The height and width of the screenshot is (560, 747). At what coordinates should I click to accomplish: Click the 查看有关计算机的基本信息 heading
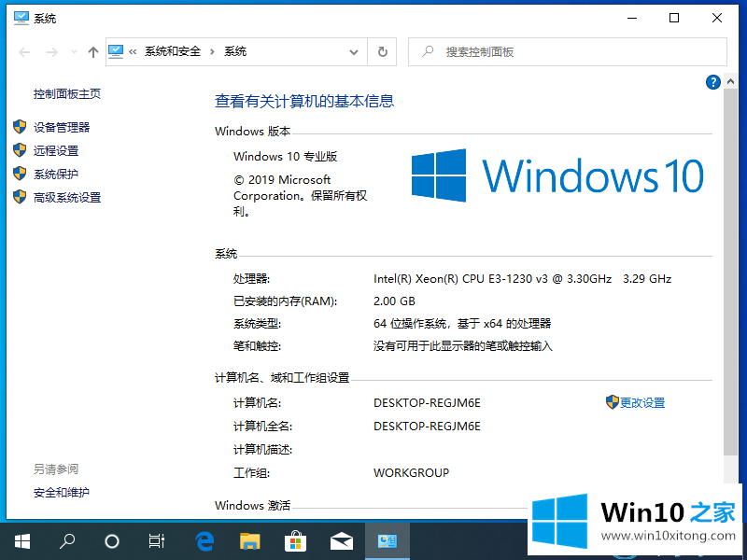coord(304,101)
